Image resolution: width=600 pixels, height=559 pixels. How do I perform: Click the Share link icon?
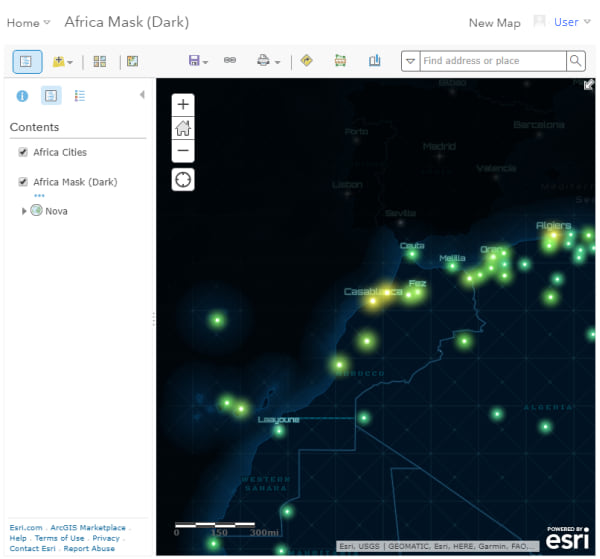[x=230, y=60]
